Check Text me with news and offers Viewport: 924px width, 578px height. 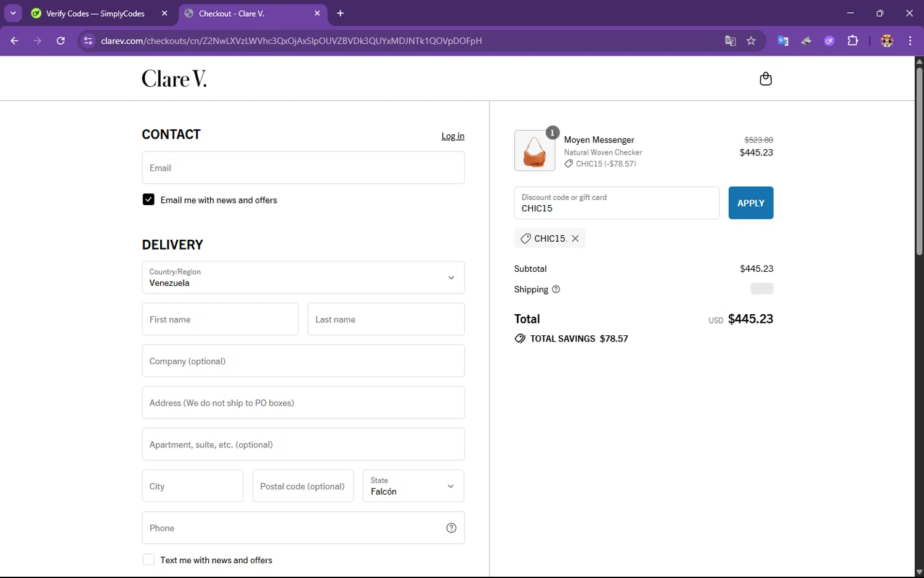(x=148, y=560)
